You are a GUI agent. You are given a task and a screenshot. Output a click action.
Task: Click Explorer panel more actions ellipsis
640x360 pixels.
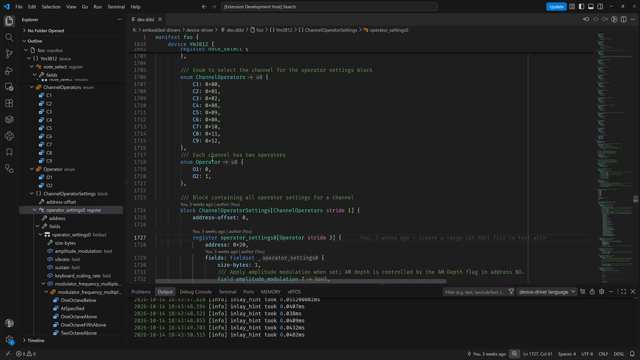pyautogui.click(x=119, y=20)
